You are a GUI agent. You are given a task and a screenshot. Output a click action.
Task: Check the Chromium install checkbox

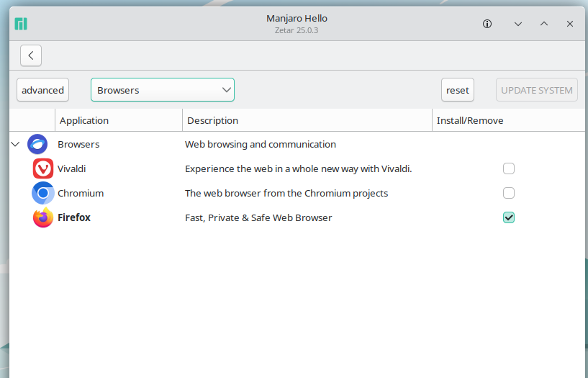pos(509,193)
